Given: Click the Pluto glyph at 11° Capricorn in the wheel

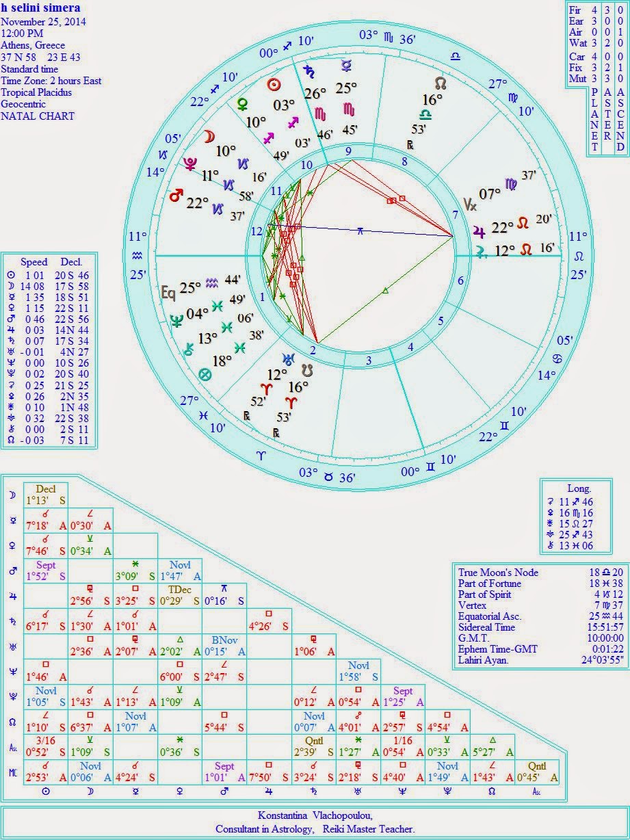Looking at the screenshot, I should pos(190,164).
